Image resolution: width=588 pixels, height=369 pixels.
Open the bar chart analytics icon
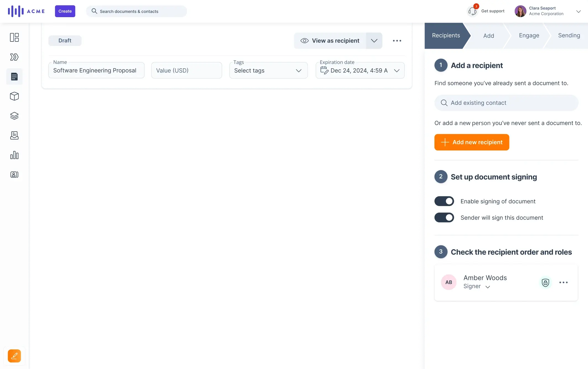tap(14, 155)
